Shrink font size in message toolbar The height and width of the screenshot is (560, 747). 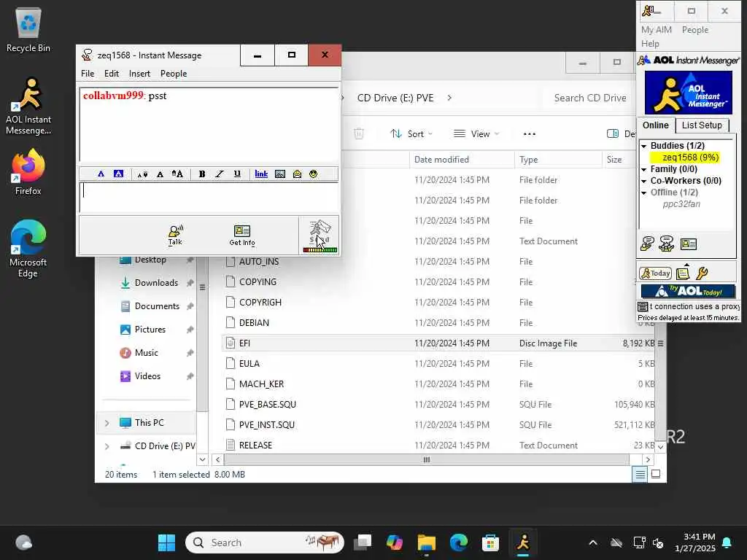pyautogui.click(x=142, y=174)
